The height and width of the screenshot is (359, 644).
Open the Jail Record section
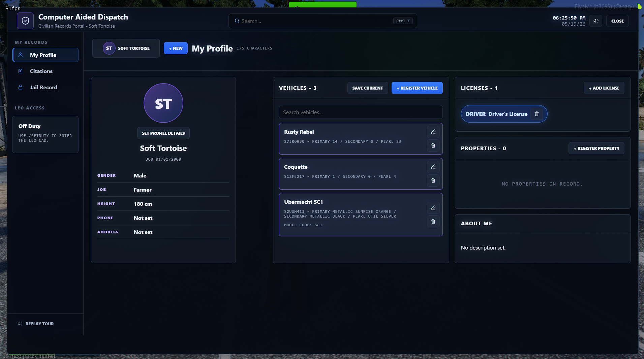(45, 87)
